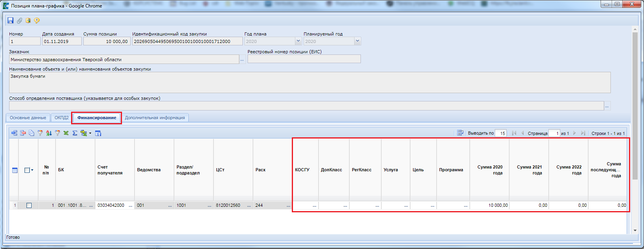Open dropdown arrow next to header checkbox
This screenshot has height=249, width=644.
pos(32,170)
